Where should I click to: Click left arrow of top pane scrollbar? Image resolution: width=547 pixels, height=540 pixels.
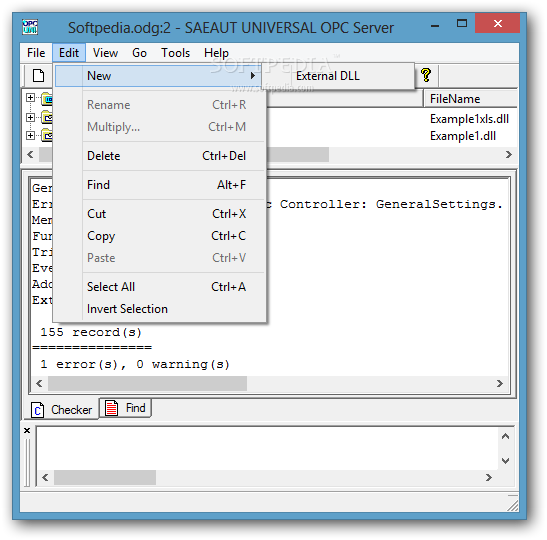[x=30, y=155]
